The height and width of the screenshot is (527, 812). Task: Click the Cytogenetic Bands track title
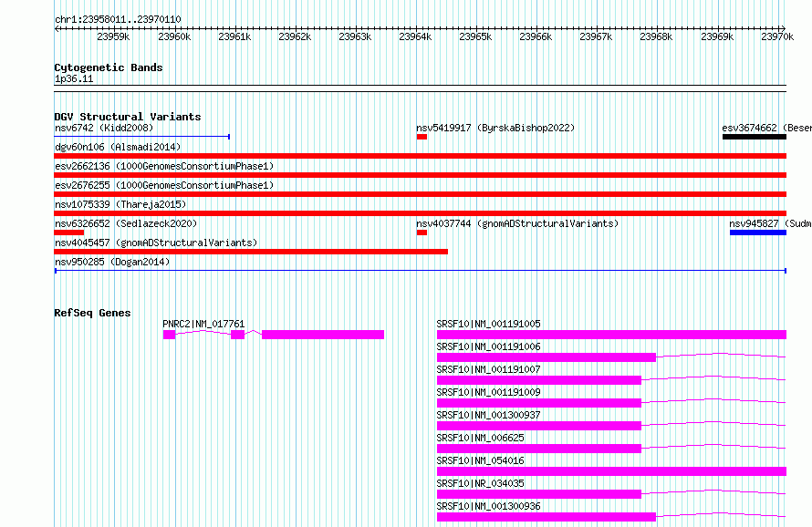click(x=109, y=67)
